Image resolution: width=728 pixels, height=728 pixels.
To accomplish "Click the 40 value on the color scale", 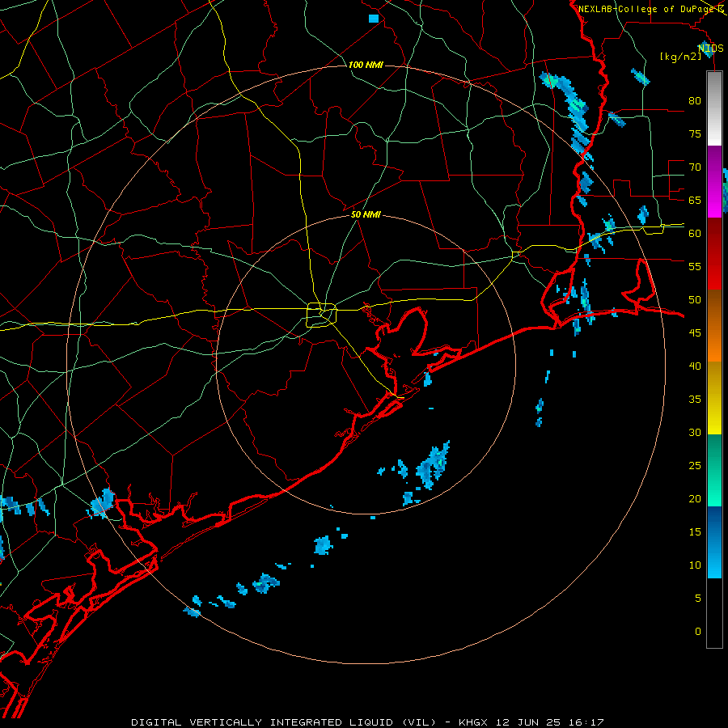I will (695, 366).
